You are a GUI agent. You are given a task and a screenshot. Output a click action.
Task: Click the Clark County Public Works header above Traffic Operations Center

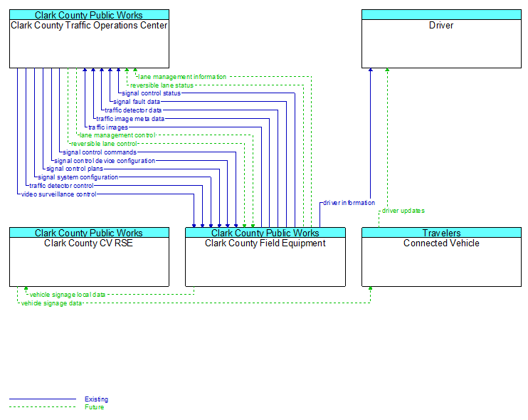pos(89,15)
